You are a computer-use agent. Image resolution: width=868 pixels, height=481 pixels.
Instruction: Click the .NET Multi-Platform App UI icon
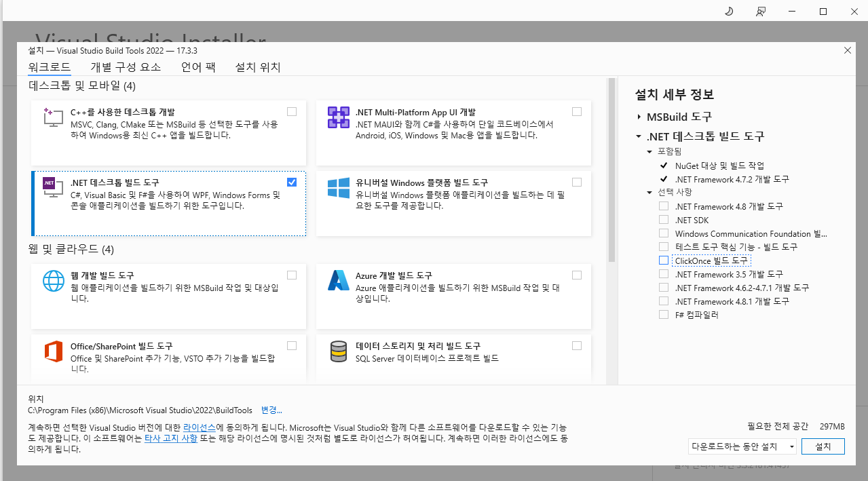coord(338,117)
